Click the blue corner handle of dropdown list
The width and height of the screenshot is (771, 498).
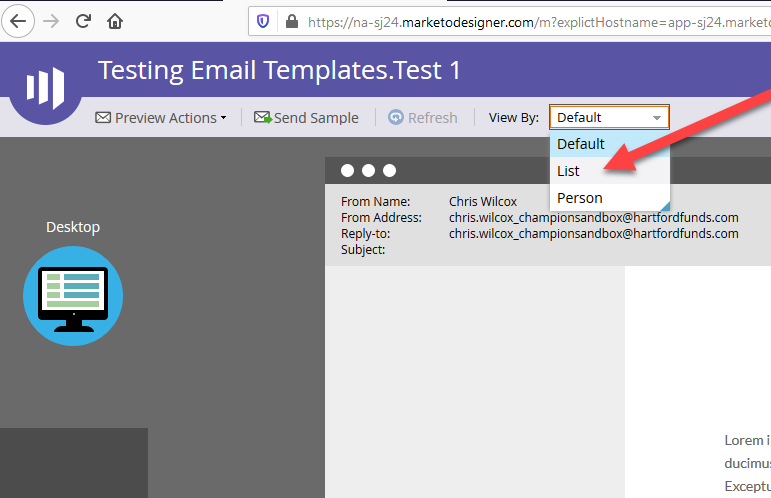663,206
